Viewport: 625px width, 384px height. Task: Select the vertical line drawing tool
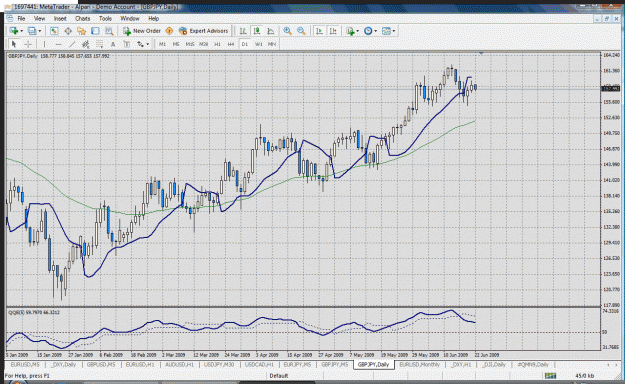click(x=44, y=44)
